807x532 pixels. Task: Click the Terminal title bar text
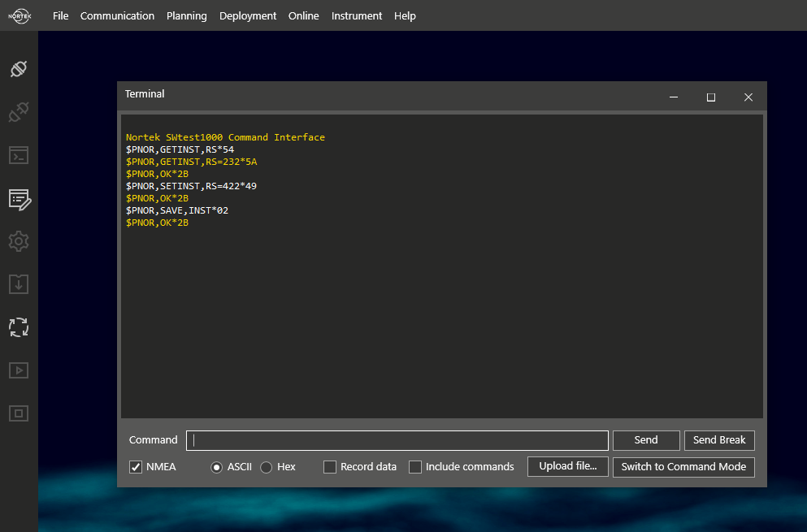145,94
